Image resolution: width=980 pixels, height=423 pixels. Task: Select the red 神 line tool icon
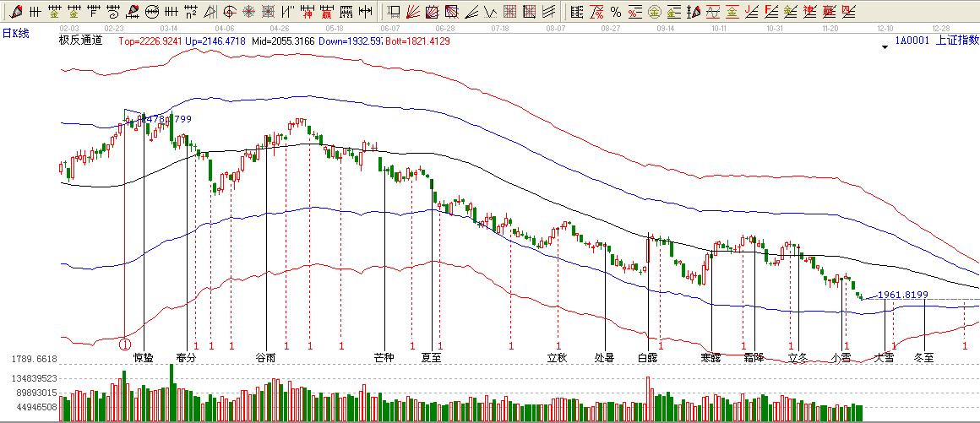pyautogui.click(x=308, y=12)
